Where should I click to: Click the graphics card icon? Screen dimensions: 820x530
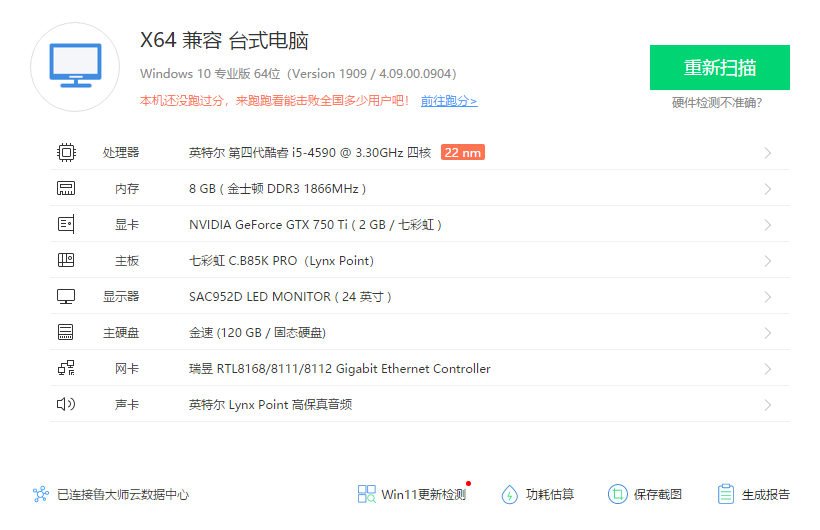66,224
